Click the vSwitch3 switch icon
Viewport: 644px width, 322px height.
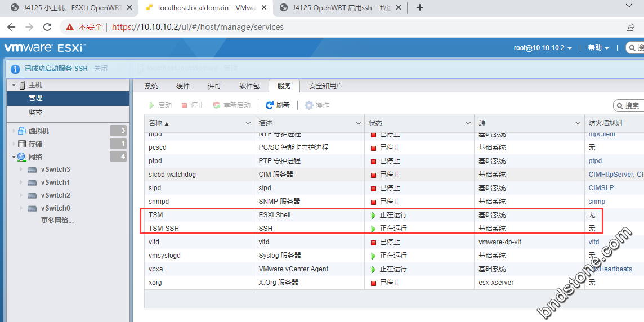pyautogui.click(x=33, y=169)
